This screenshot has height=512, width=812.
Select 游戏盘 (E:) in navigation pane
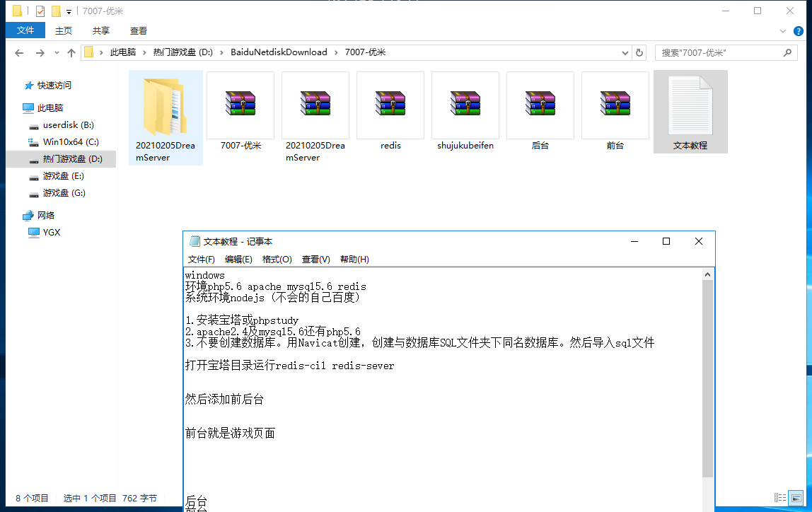click(63, 176)
